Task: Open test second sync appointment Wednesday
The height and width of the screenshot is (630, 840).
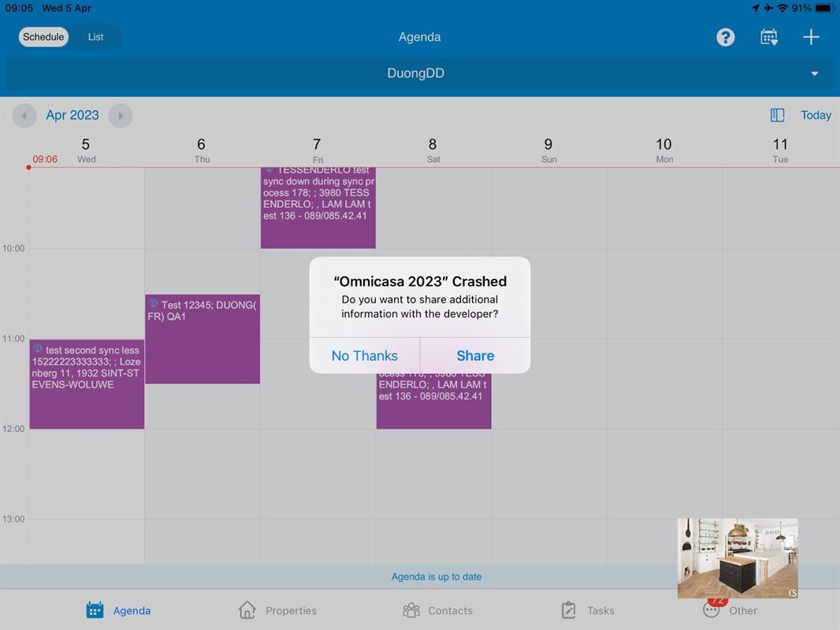Action: point(87,384)
